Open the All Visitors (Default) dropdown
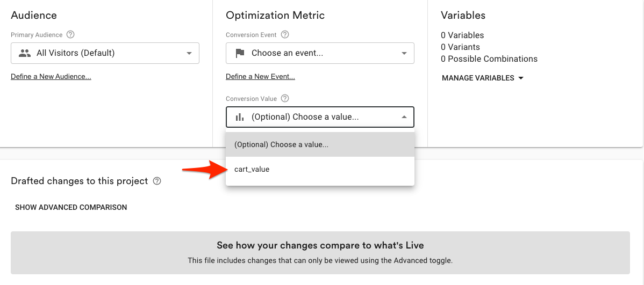The width and height of the screenshot is (644, 285). 105,53
